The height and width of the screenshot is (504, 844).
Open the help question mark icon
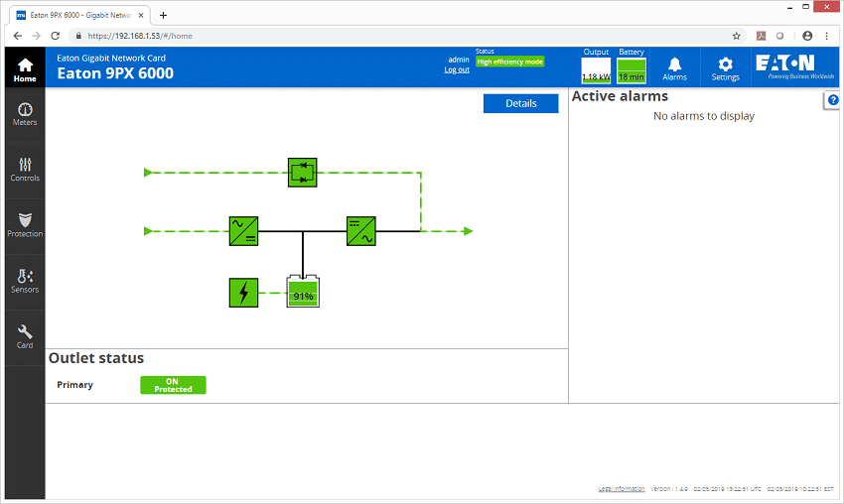click(833, 100)
